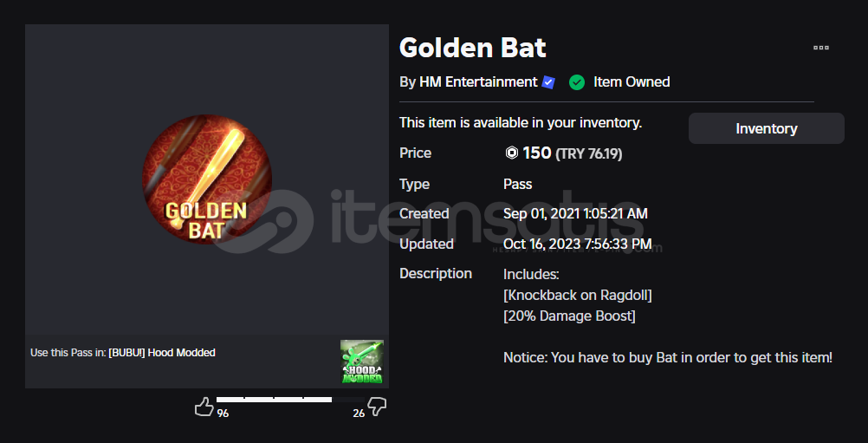Click the Item Owned status label

click(632, 82)
